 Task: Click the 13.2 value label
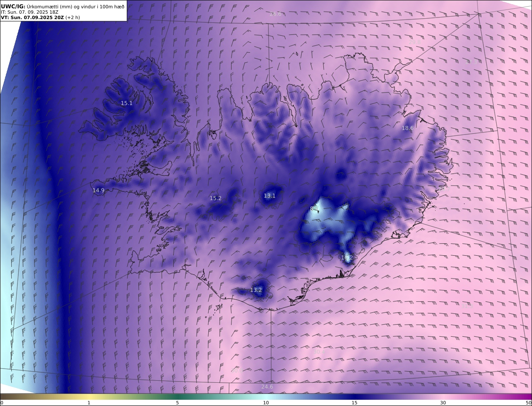pyautogui.click(x=256, y=290)
